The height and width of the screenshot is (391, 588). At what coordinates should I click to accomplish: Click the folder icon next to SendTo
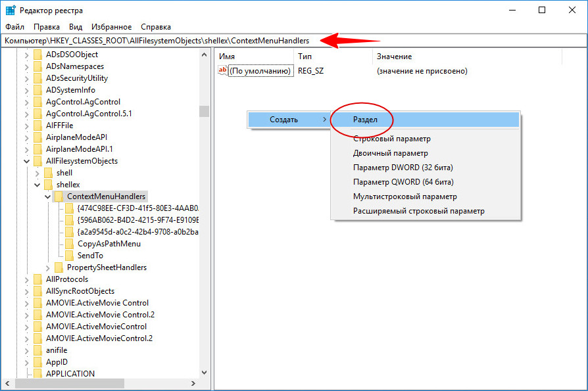coord(69,256)
